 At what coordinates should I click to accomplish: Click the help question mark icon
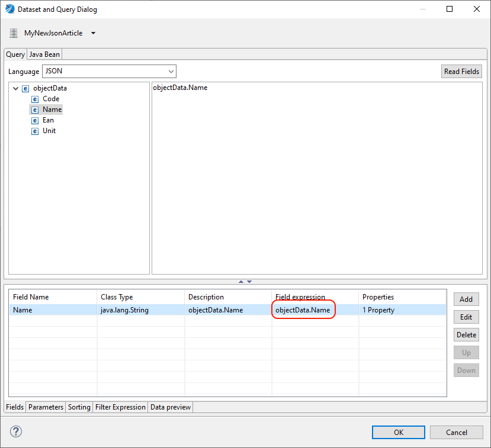pyautogui.click(x=16, y=431)
